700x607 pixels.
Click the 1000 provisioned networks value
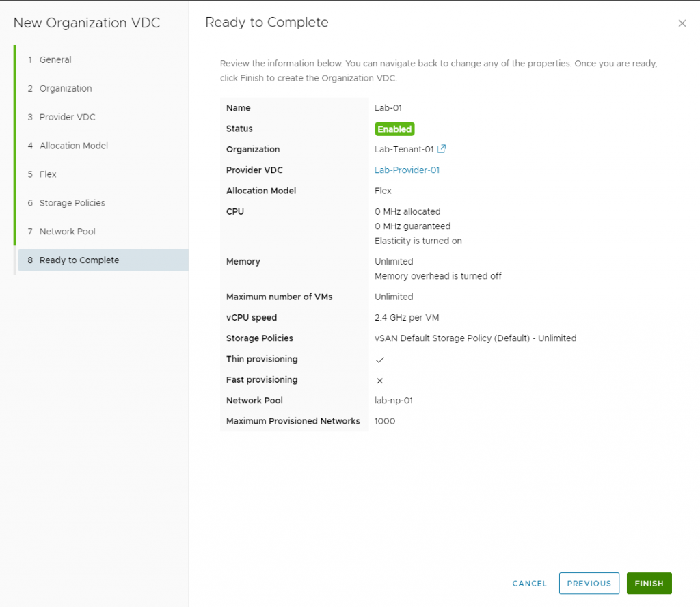coord(385,421)
